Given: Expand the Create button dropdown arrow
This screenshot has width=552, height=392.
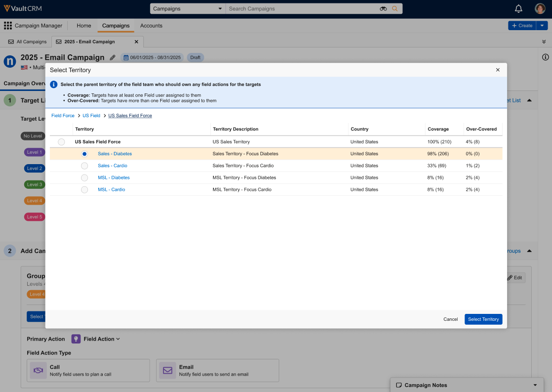Looking at the screenshot, I should [x=542, y=26].
